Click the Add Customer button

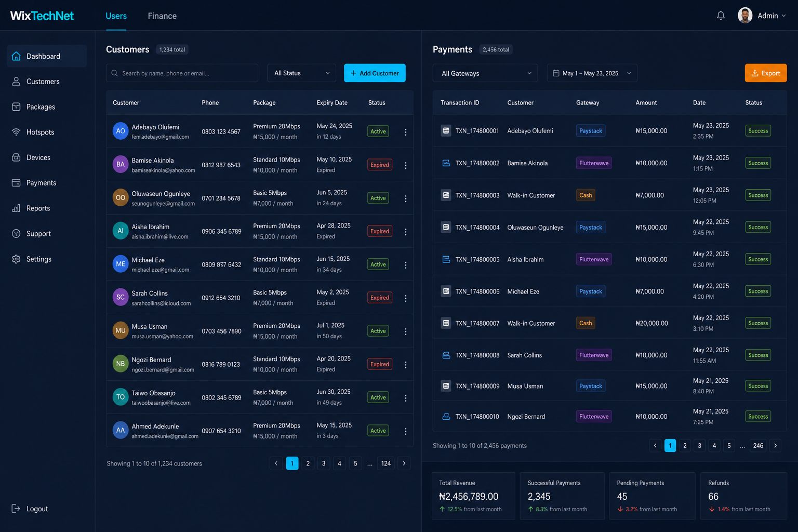pos(375,73)
